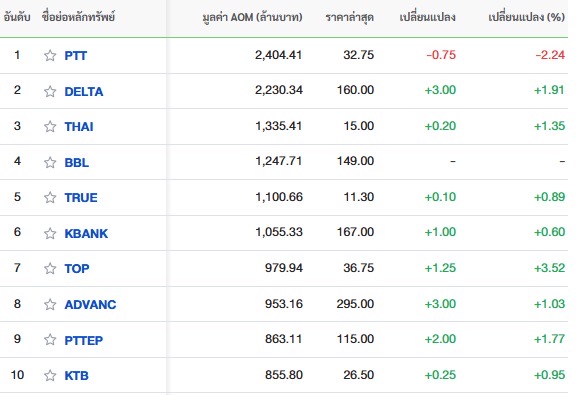Click the star icon next to TOP
Image resolution: width=584 pixels, height=395 pixels.
[50, 268]
